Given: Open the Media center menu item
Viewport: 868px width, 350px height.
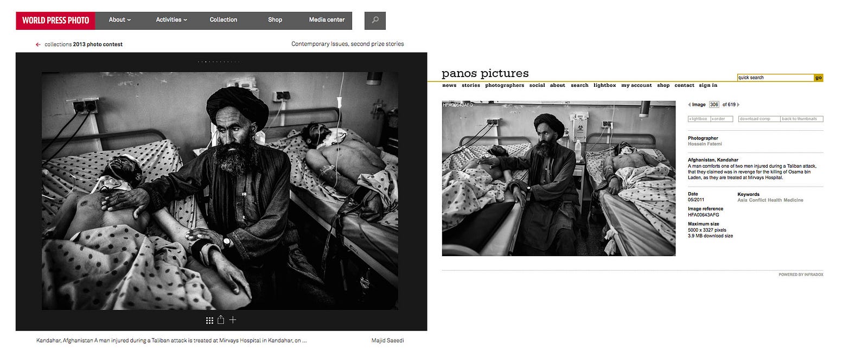Looking at the screenshot, I should (x=327, y=20).
